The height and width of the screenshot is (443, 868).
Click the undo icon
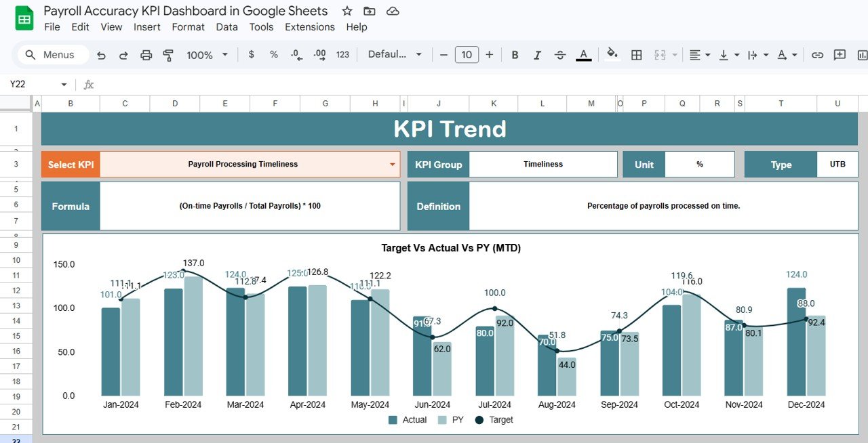(x=101, y=54)
